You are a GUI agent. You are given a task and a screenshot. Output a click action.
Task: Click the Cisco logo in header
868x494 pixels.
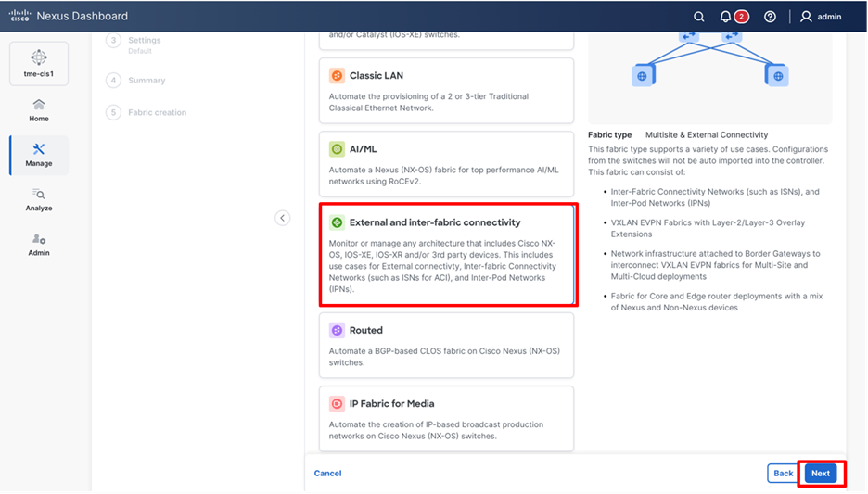(19, 16)
